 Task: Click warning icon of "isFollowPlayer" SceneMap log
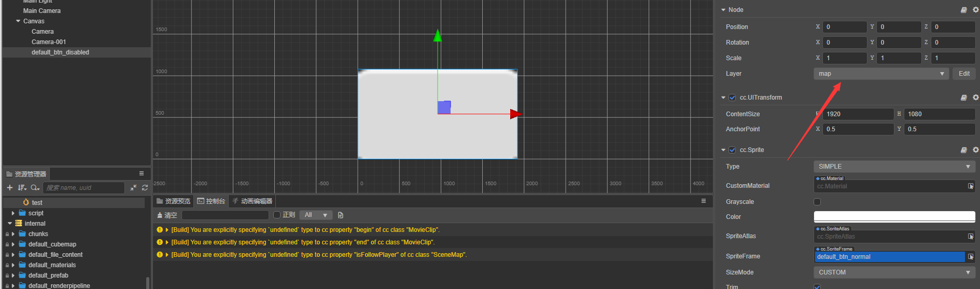pyautogui.click(x=160, y=255)
